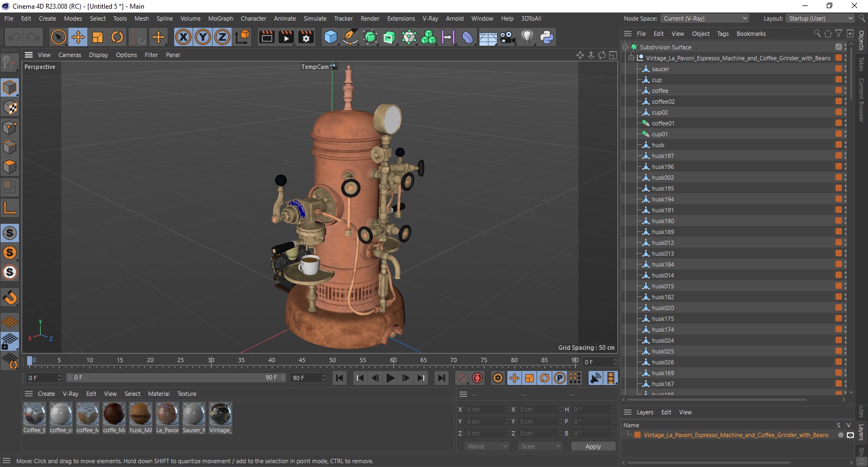The width and height of the screenshot is (868, 467).
Task: Click the current frame 0 F field
Action: [44, 377]
